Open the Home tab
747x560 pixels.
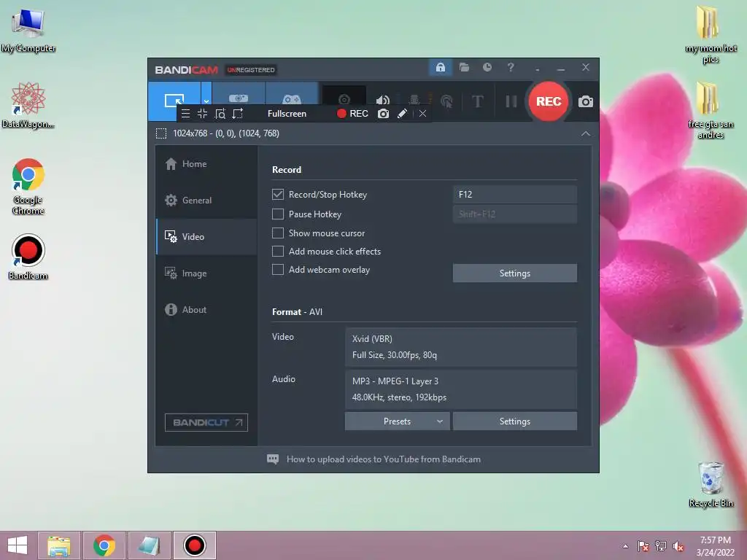tap(206, 164)
